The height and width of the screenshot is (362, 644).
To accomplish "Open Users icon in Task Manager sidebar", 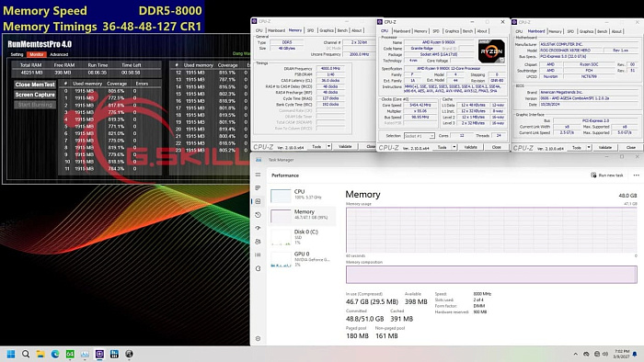I will point(258,242).
